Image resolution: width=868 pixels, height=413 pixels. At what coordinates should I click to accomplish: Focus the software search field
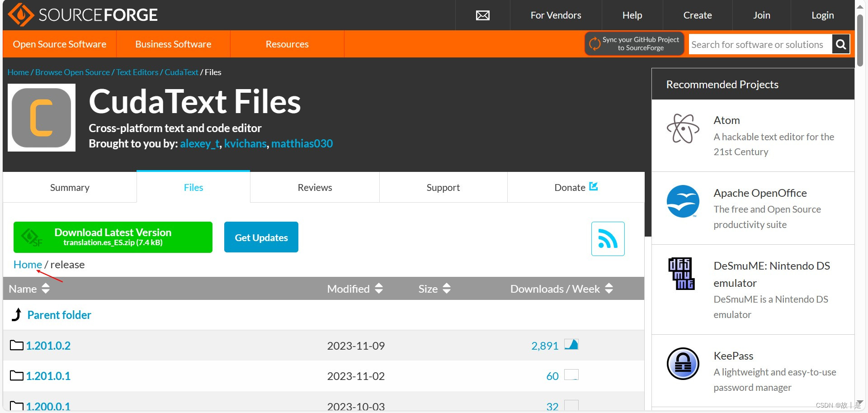tap(760, 44)
